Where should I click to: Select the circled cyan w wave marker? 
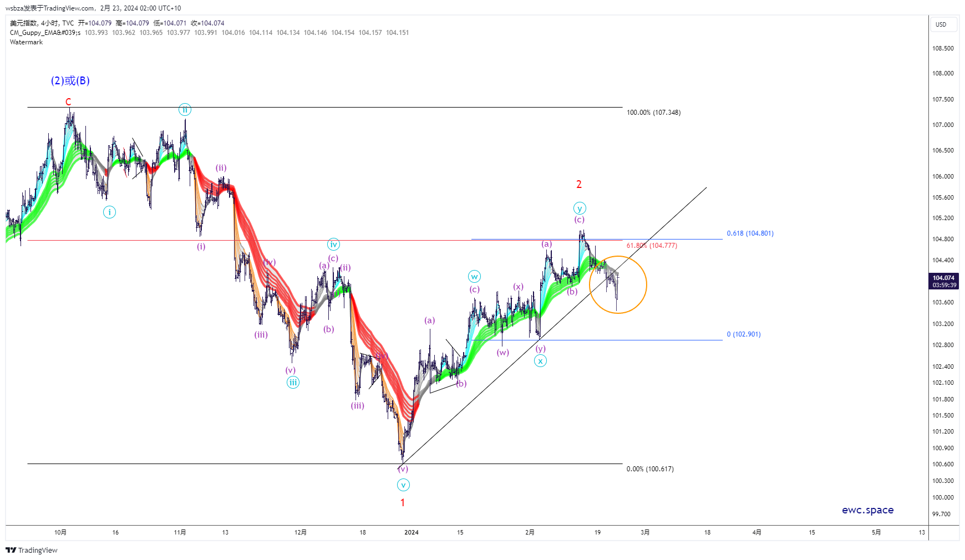click(474, 277)
